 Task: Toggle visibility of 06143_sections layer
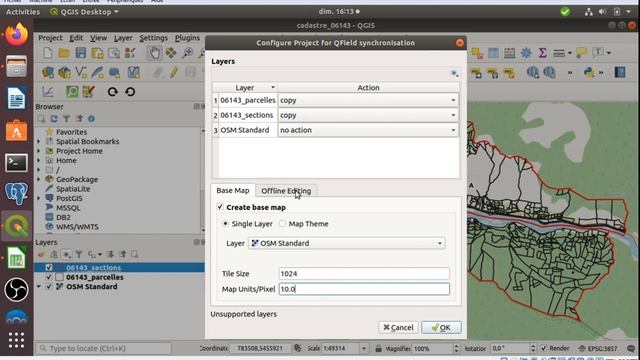(x=49, y=268)
